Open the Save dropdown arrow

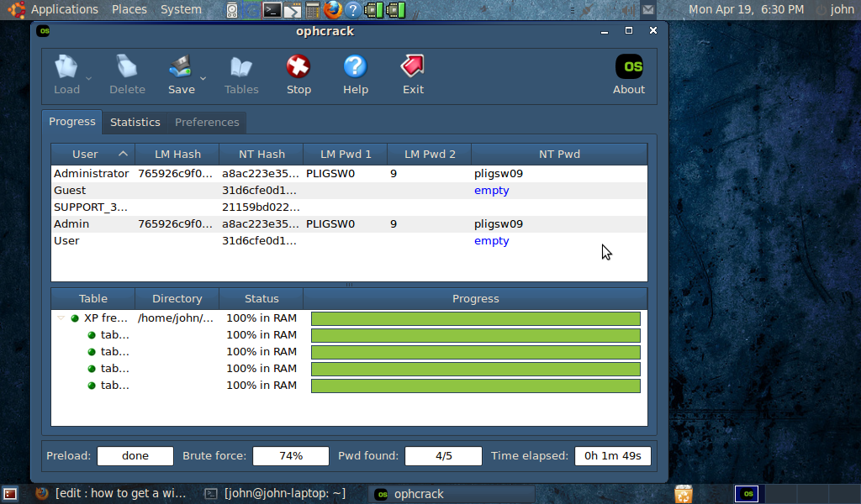(x=203, y=78)
